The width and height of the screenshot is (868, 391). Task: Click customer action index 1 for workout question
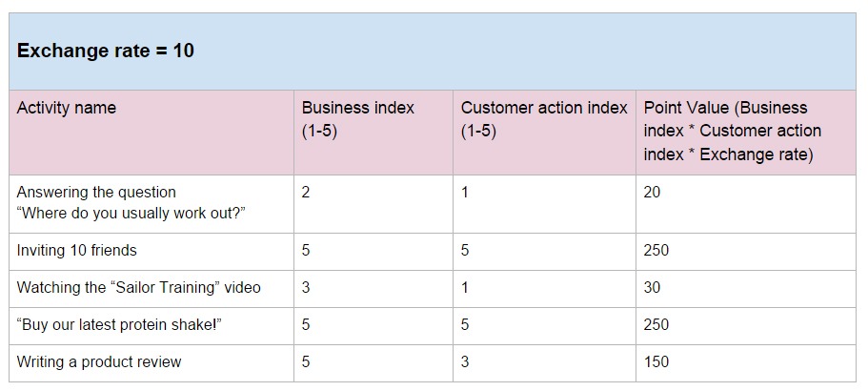coord(544,204)
